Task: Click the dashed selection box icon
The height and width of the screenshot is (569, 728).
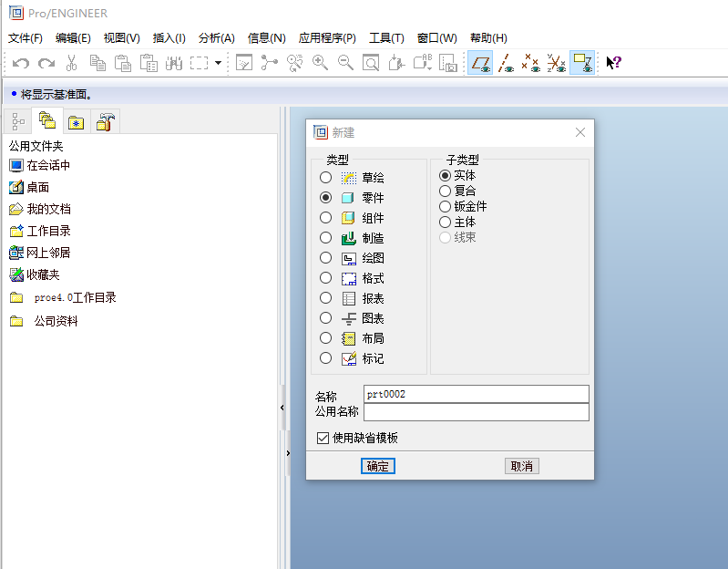Action: pyautogui.click(x=200, y=63)
